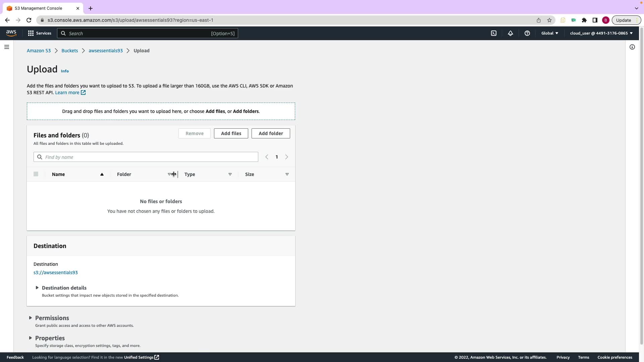644x362 pixels.
Task: Click the browser extensions puzzle icon
Action: click(584, 20)
